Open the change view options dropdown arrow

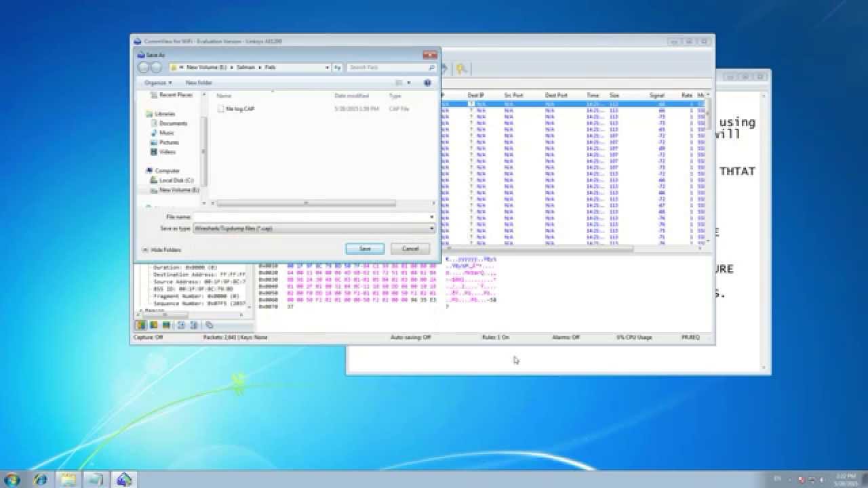409,83
